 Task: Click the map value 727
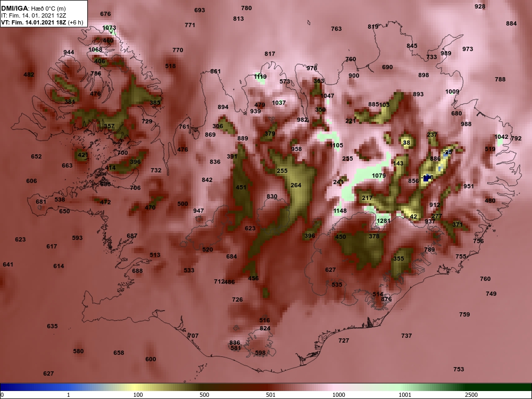coord(344,340)
